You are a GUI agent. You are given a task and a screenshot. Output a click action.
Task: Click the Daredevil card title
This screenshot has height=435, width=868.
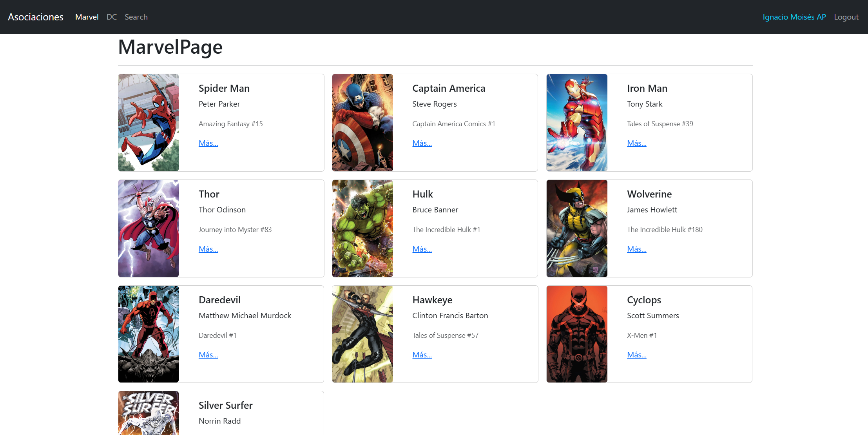(219, 300)
